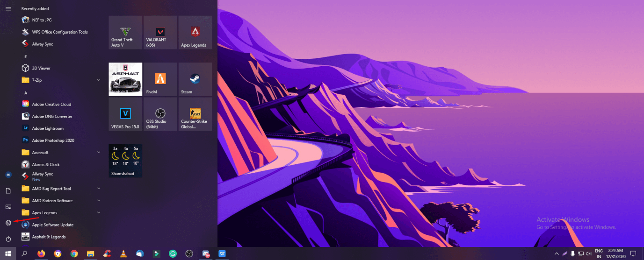Open the Settings gear in Start menu
The width and height of the screenshot is (644, 260).
coord(8,223)
